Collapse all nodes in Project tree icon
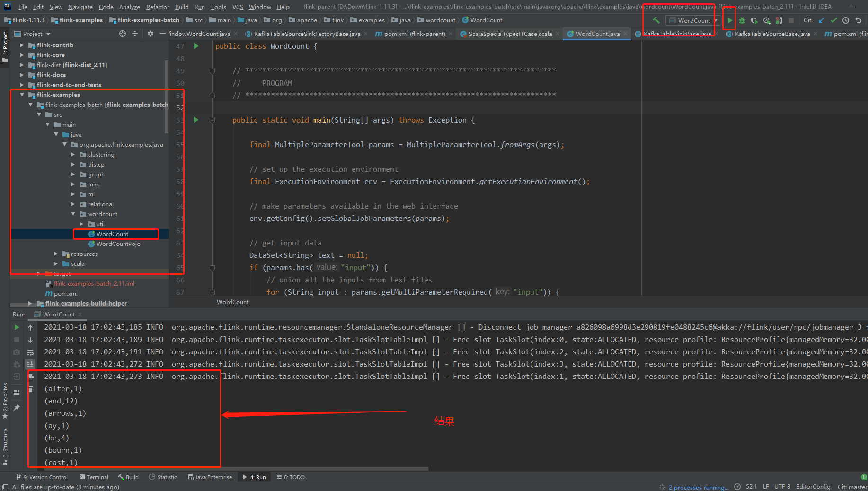The height and width of the screenshot is (491, 868). pos(134,34)
